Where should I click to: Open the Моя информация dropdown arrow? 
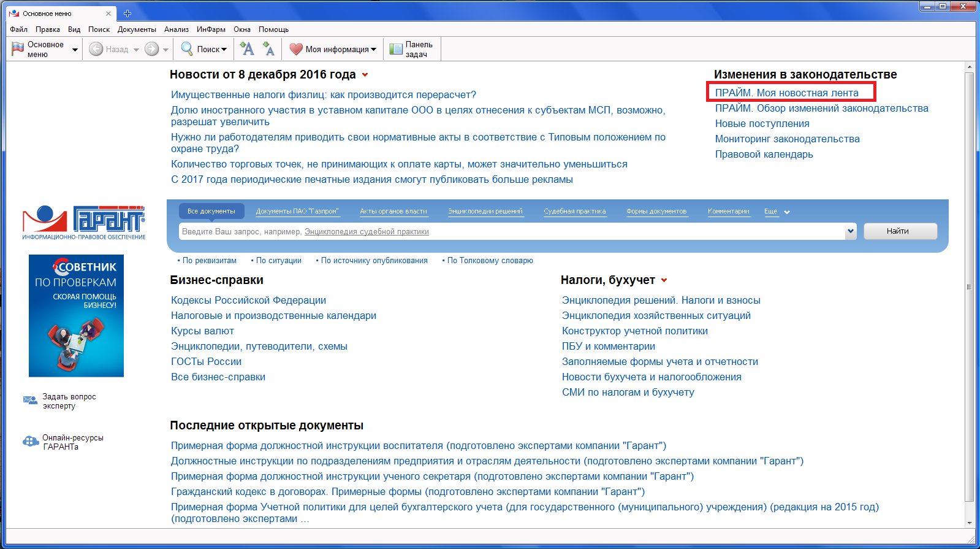click(x=373, y=49)
